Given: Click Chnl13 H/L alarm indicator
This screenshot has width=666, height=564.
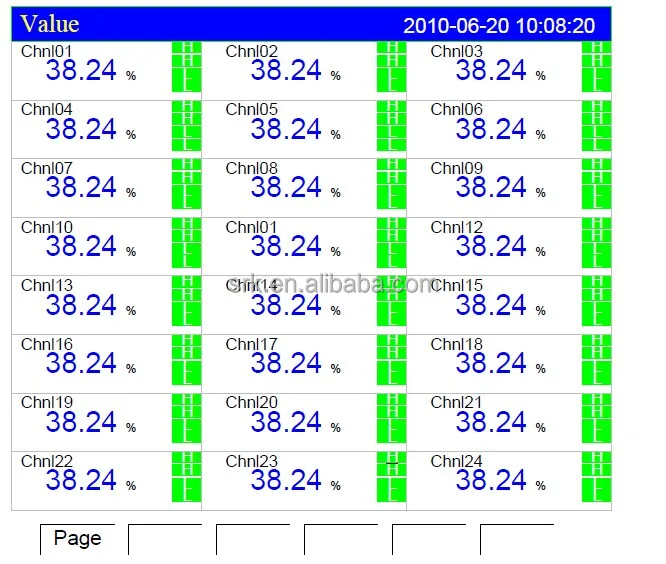Looking at the screenshot, I should 186,301.
